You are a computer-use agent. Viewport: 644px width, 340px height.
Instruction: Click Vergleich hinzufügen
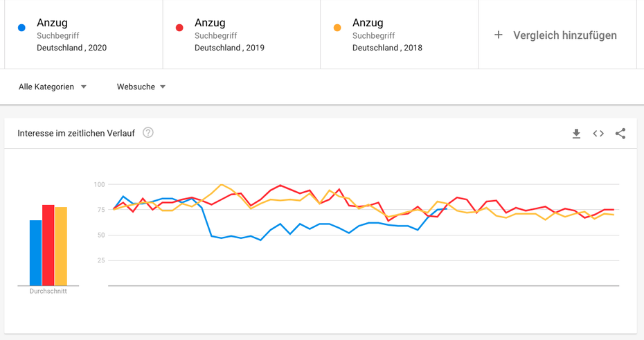click(565, 35)
